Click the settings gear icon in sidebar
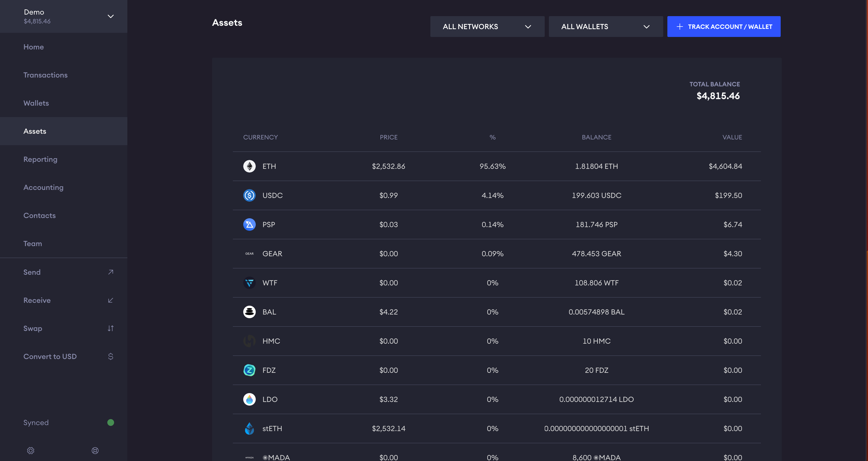This screenshot has height=461, width=868. tap(31, 451)
